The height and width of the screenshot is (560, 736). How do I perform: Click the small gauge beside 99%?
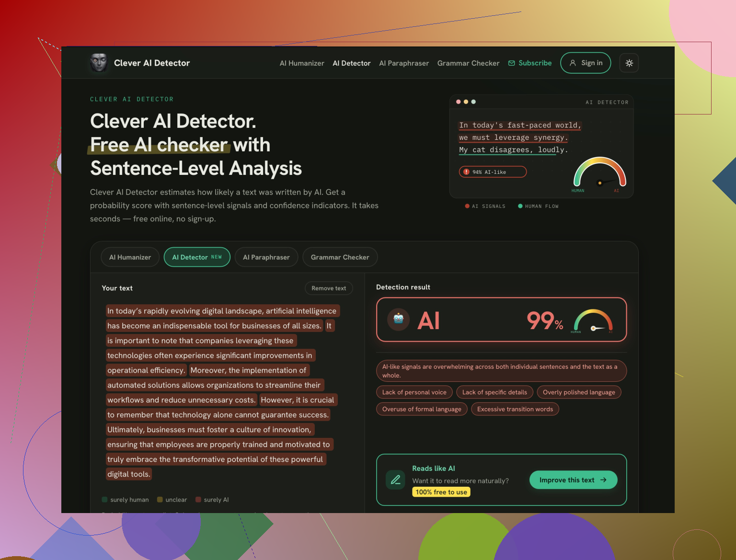click(593, 320)
